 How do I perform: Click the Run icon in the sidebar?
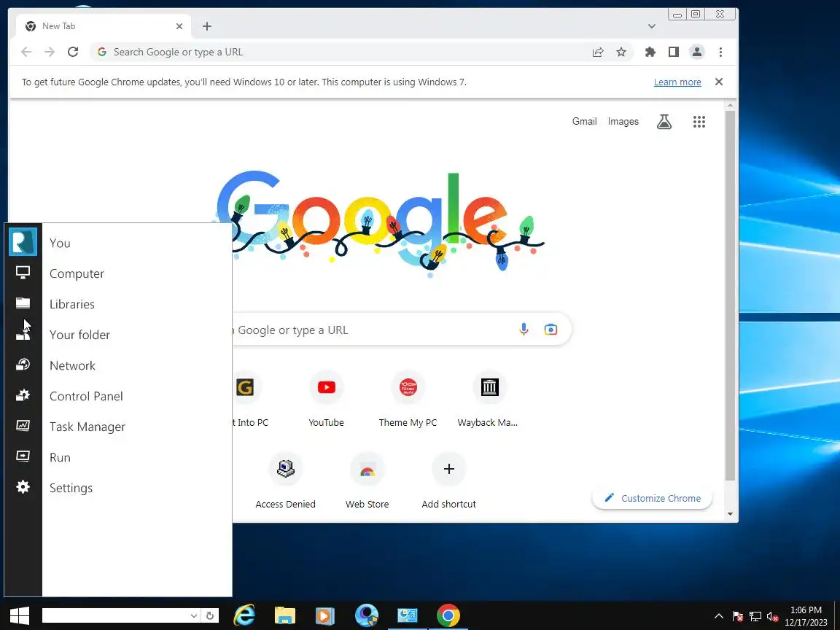[x=23, y=456]
